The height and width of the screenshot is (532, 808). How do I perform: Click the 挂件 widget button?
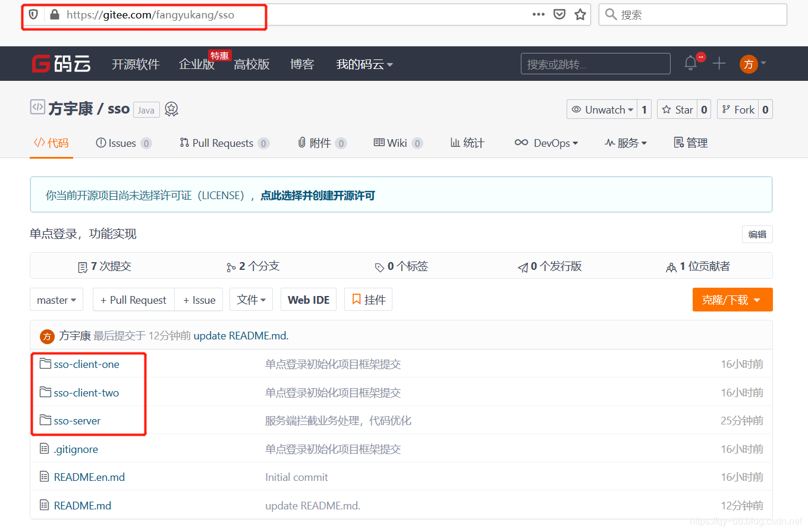(x=368, y=300)
